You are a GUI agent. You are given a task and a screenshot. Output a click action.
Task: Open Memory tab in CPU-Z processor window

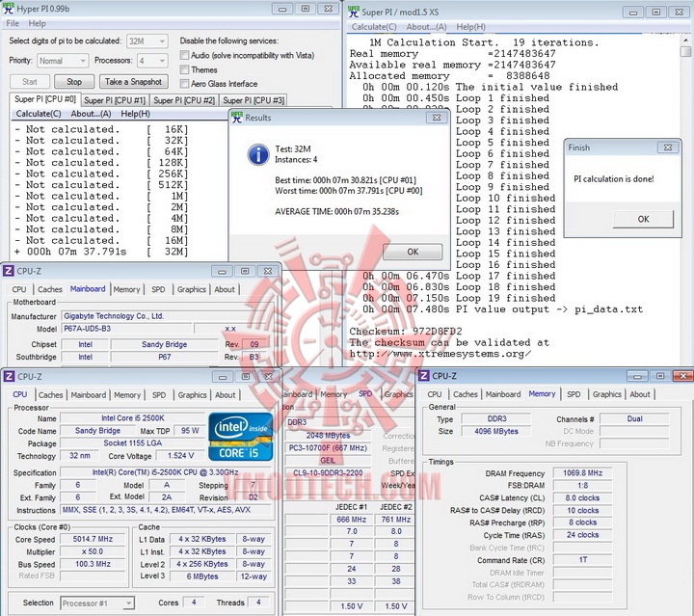[127, 394]
